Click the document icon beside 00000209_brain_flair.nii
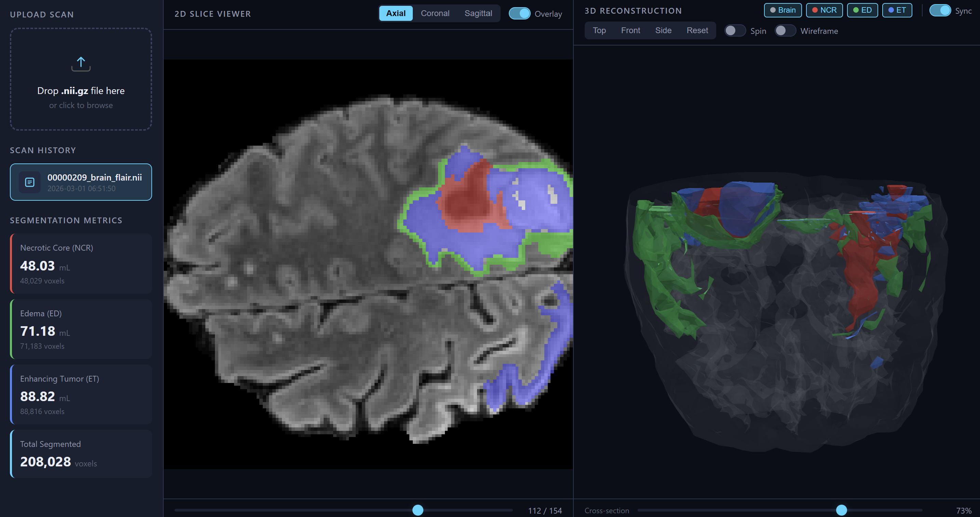Screen dimensions: 980x517 30,182
